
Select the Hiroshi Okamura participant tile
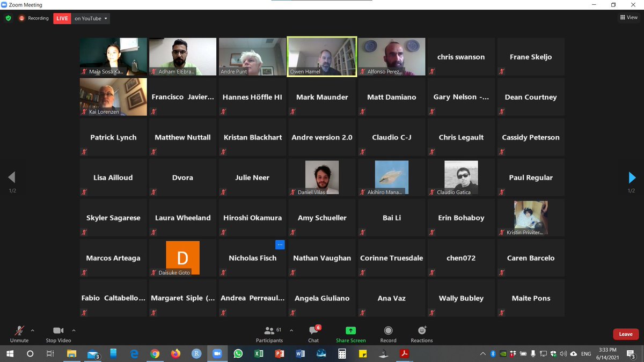point(252,218)
